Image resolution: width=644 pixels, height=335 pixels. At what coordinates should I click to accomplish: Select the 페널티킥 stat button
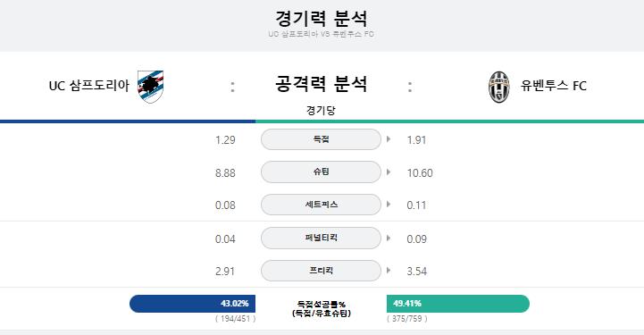click(321, 239)
